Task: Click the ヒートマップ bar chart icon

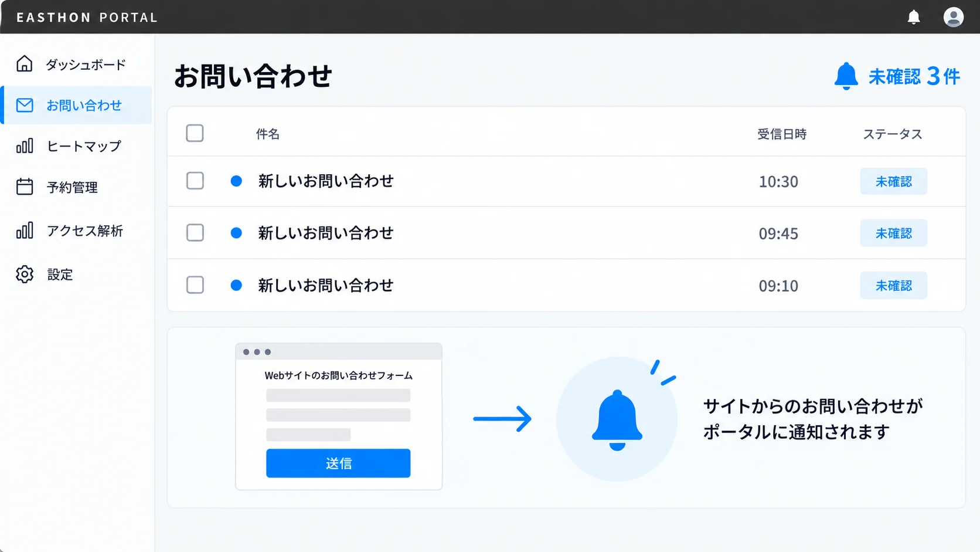Action: (x=25, y=145)
